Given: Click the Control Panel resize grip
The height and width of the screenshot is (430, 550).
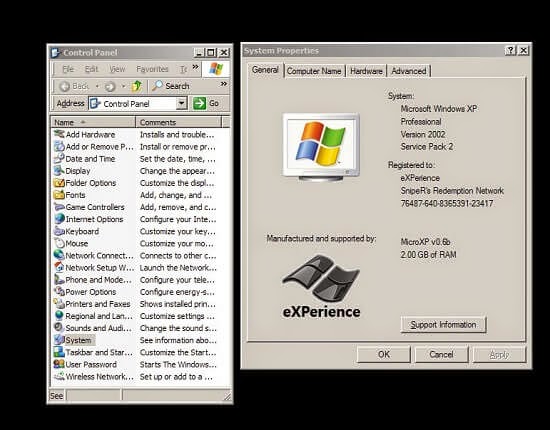Looking at the screenshot, I should point(227,396).
